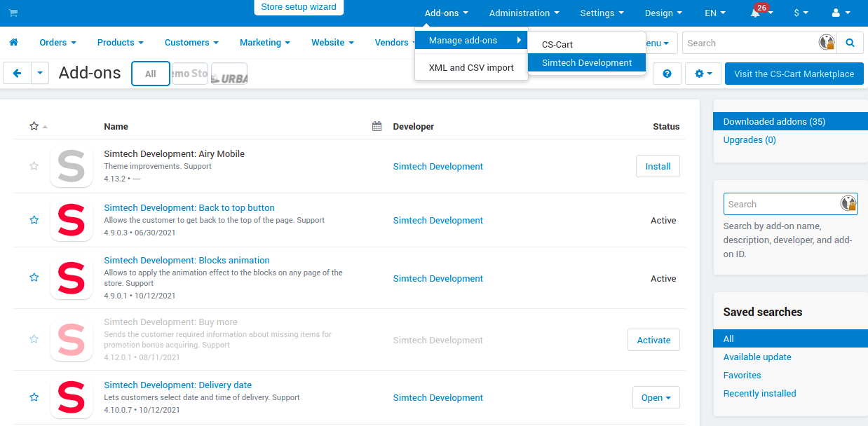Select Downloaded addons (35) filter

(x=790, y=121)
